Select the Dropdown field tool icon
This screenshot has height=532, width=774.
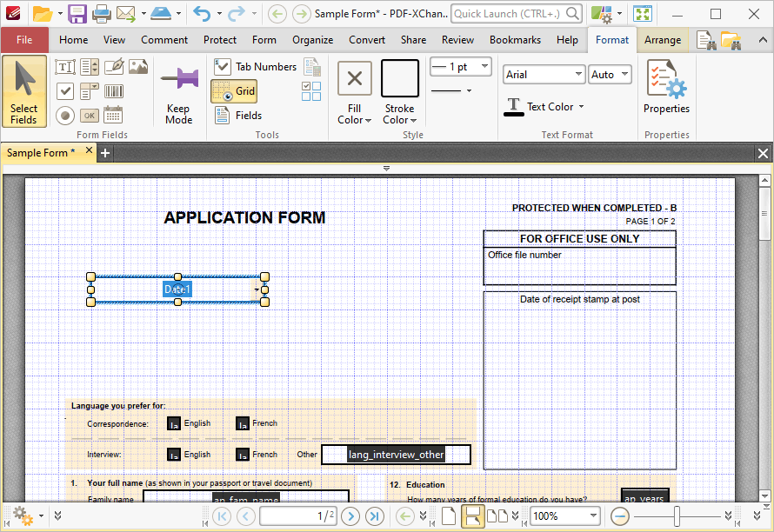point(90,90)
